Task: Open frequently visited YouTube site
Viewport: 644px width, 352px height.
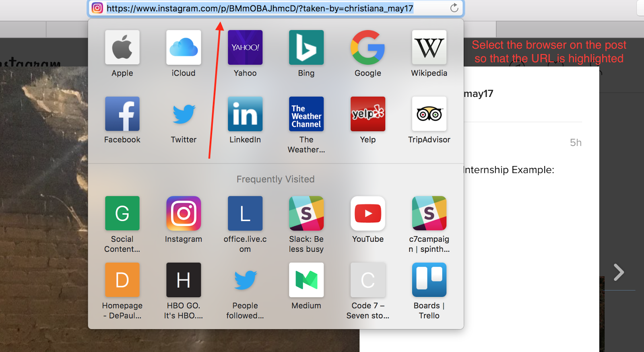Action: point(368,213)
